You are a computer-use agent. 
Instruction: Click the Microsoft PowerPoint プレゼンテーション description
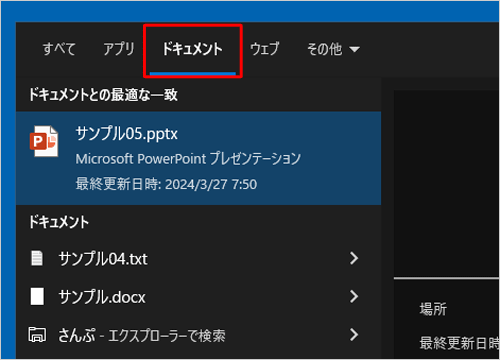[188, 159]
